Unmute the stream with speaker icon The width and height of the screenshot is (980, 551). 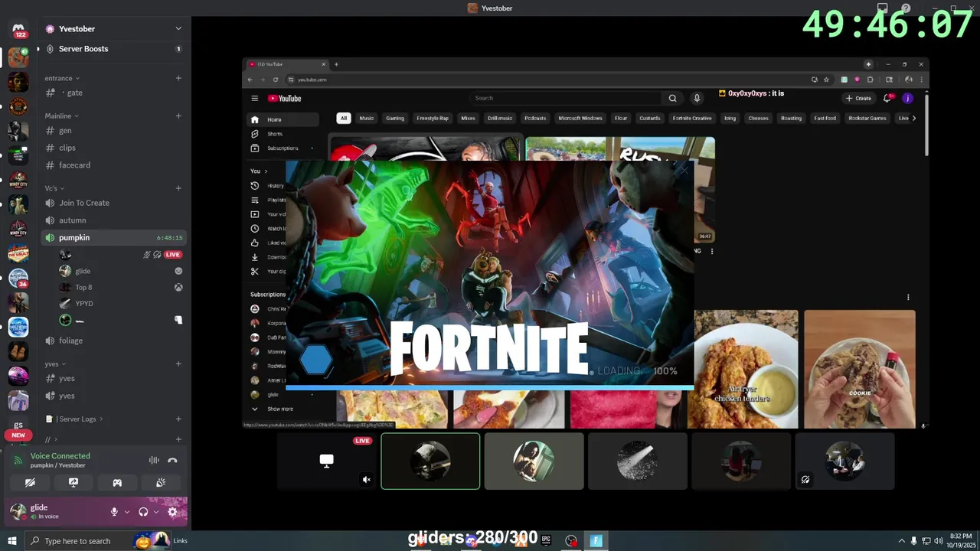tap(366, 480)
